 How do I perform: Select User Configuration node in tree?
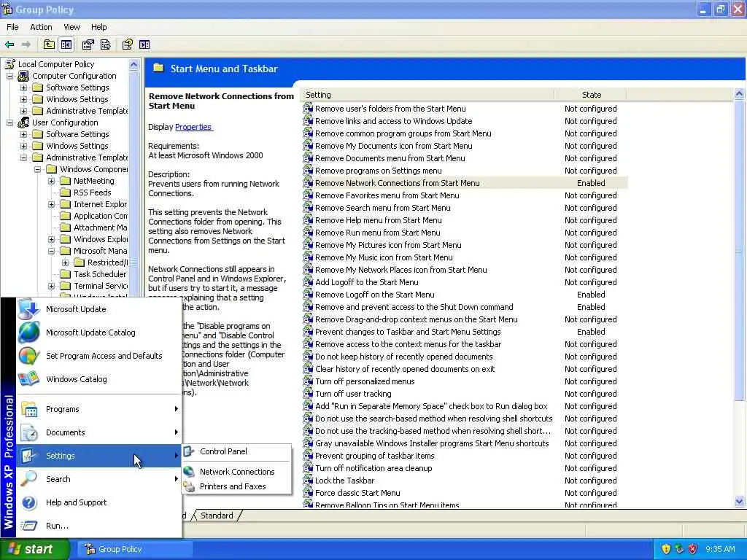tap(65, 122)
